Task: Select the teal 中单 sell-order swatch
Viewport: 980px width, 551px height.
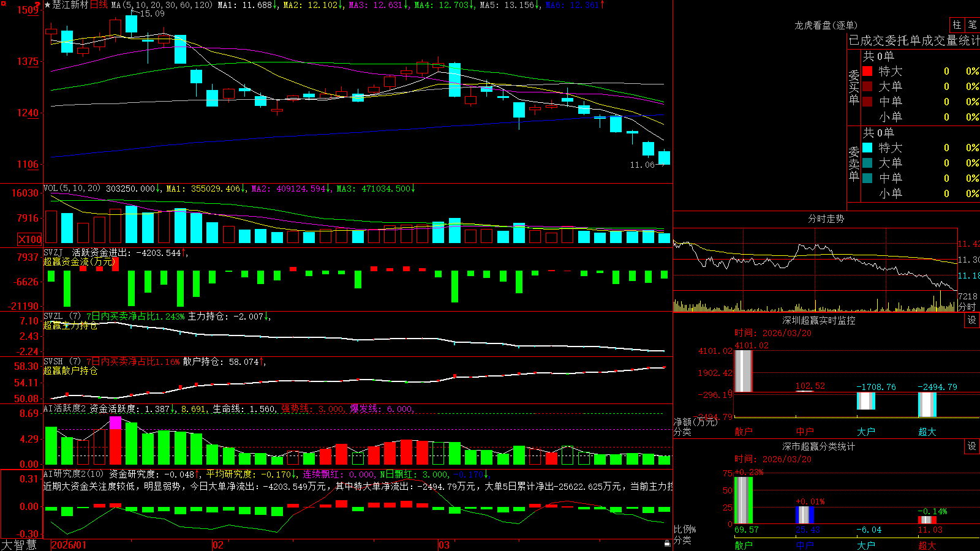Action: (x=867, y=178)
